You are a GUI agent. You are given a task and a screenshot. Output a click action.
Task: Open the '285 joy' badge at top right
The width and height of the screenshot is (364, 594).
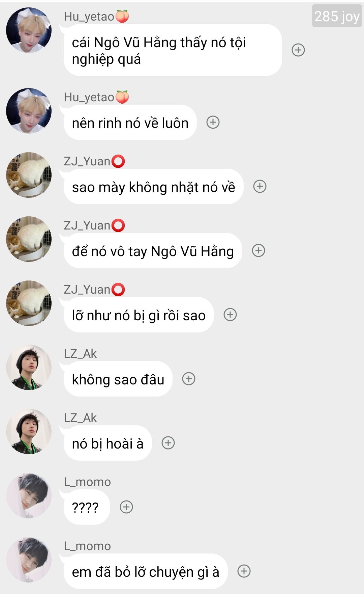(337, 16)
